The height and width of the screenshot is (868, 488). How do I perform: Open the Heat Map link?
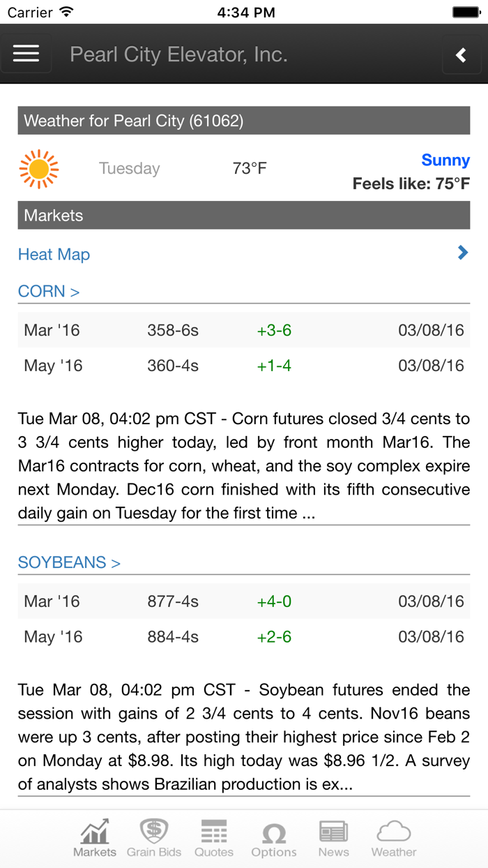tap(54, 255)
